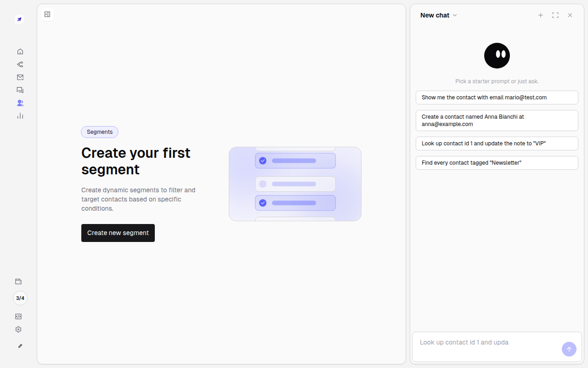Select the contacts people icon in sidebar
The width and height of the screenshot is (588, 368).
[20, 103]
